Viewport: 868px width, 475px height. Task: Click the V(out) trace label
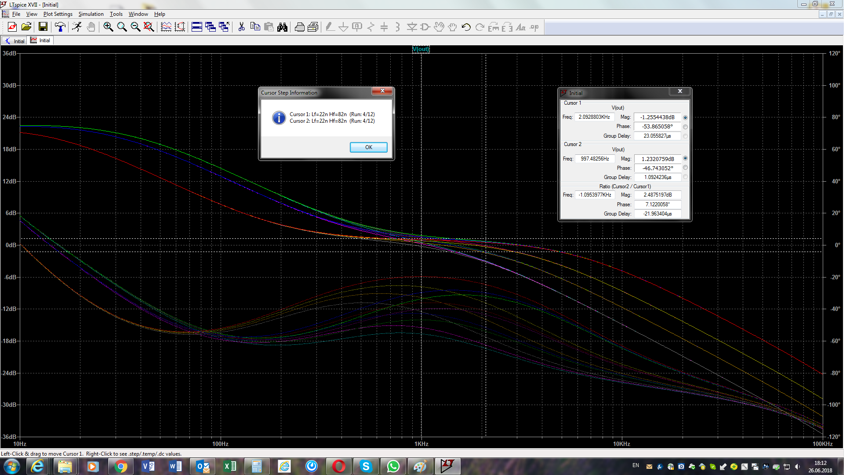point(421,49)
